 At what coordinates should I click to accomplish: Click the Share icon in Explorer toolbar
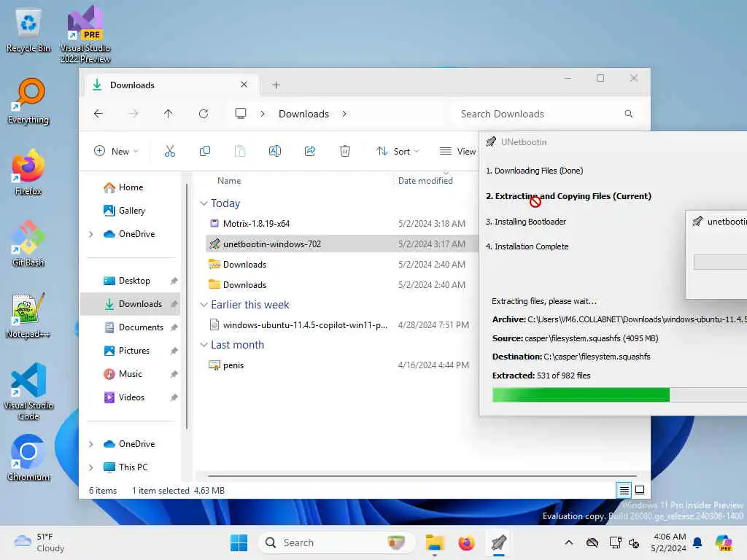coord(309,151)
